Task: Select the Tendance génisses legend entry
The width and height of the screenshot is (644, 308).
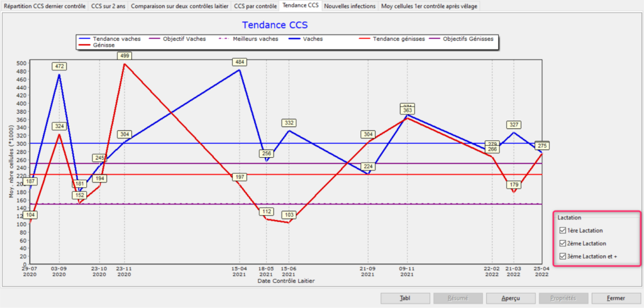Action: pos(390,38)
